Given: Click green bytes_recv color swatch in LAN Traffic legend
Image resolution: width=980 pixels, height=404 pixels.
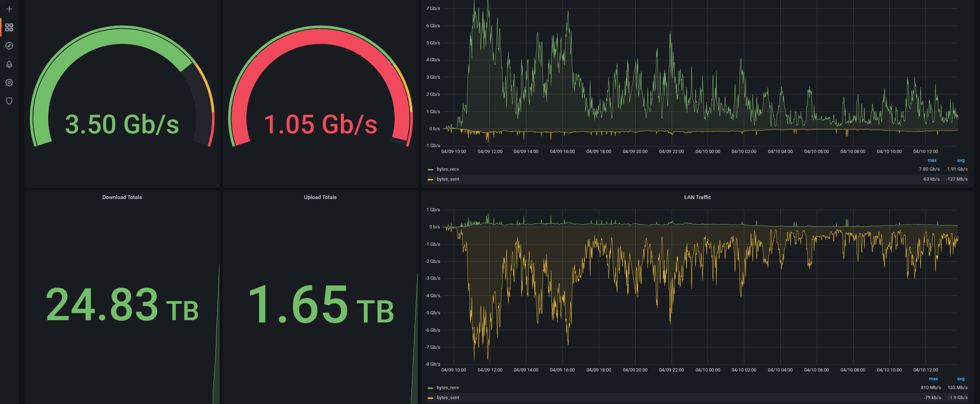Looking at the screenshot, I should pyautogui.click(x=430, y=388).
